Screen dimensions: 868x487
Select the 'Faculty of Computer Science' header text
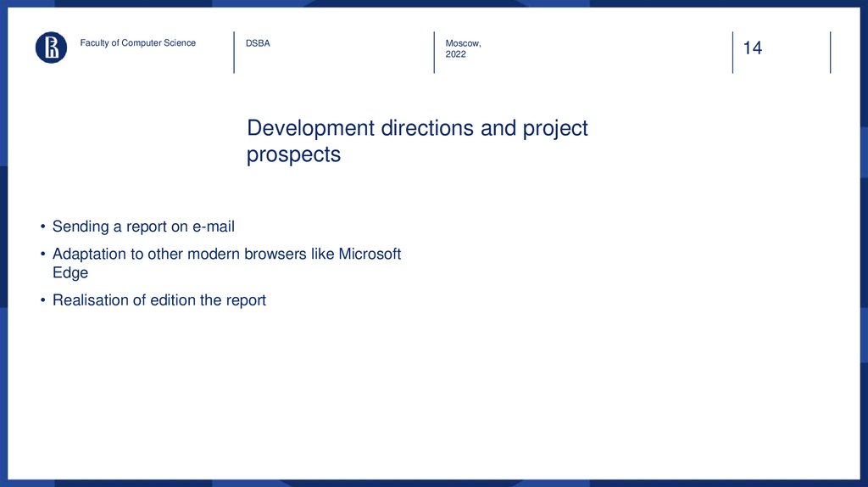coord(138,42)
